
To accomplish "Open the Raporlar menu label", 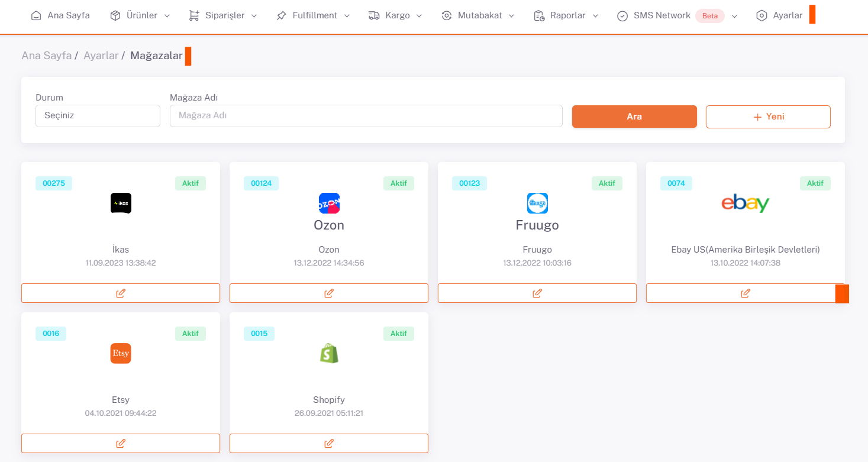I will pos(568,16).
